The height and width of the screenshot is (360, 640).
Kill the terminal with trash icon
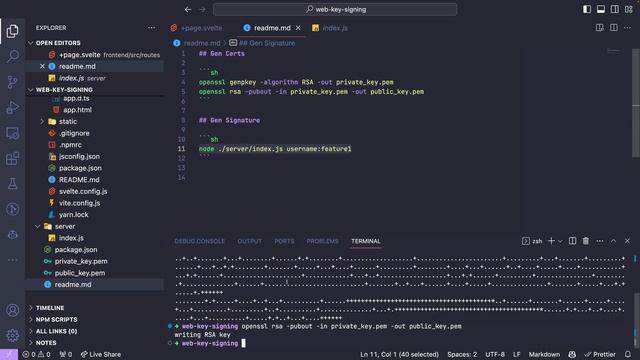pos(586,241)
